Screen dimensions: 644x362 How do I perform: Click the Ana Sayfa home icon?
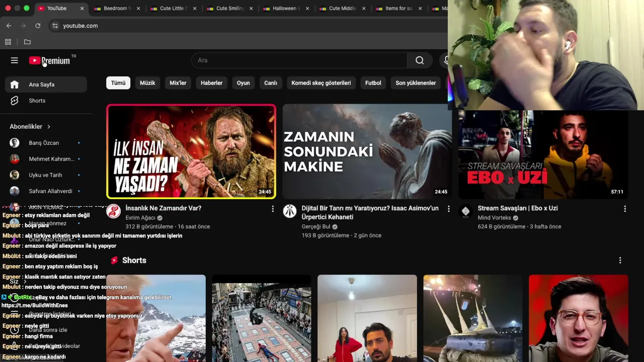(x=14, y=84)
